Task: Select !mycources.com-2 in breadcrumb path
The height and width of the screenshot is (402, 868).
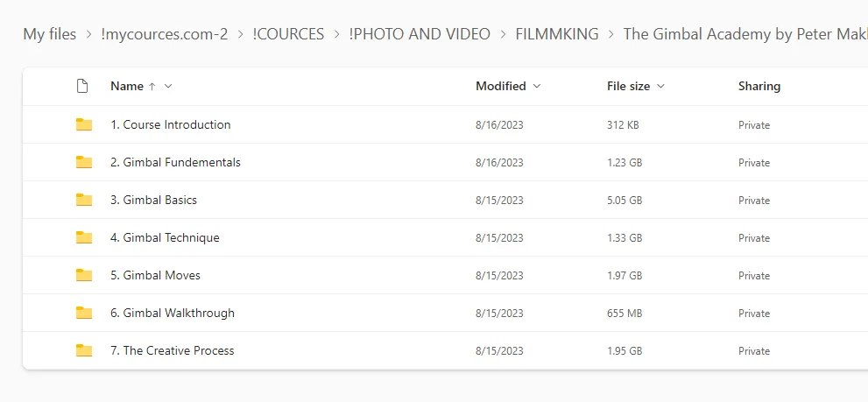Action: 165,34
